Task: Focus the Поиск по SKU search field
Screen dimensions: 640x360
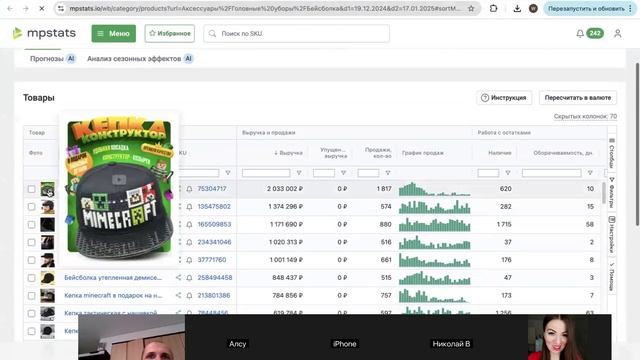Action: pos(296,33)
